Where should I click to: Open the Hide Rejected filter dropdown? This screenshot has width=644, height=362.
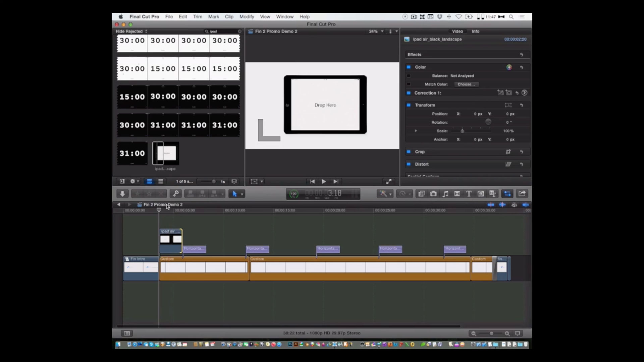pos(131,31)
